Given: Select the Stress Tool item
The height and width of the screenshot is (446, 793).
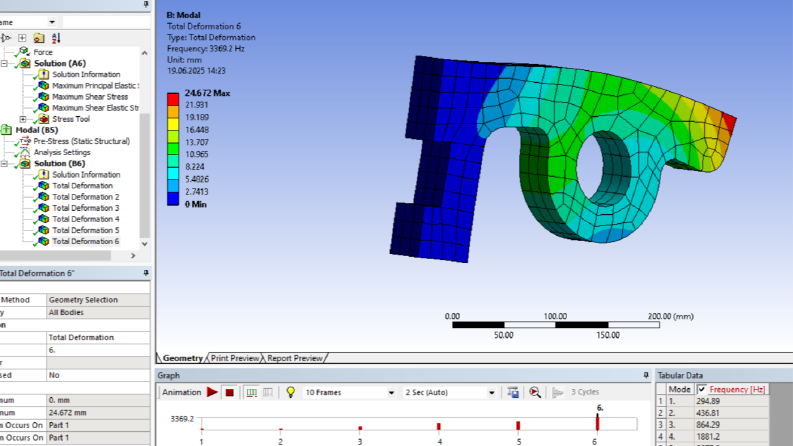Looking at the screenshot, I should click(71, 119).
